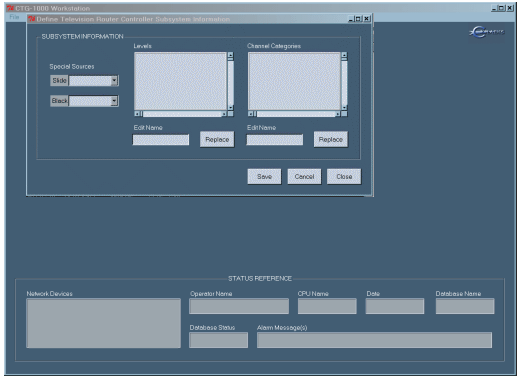Click the Slide label button
The image size is (517, 376).
pyautogui.click(x=59, y=81)
